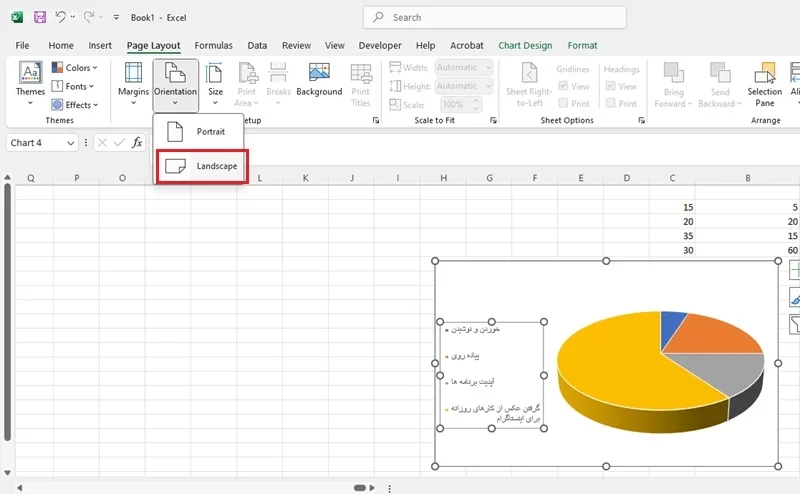Click the Undo arrow icon
This screenshot has width=800, height=494.
click(62, 17)
